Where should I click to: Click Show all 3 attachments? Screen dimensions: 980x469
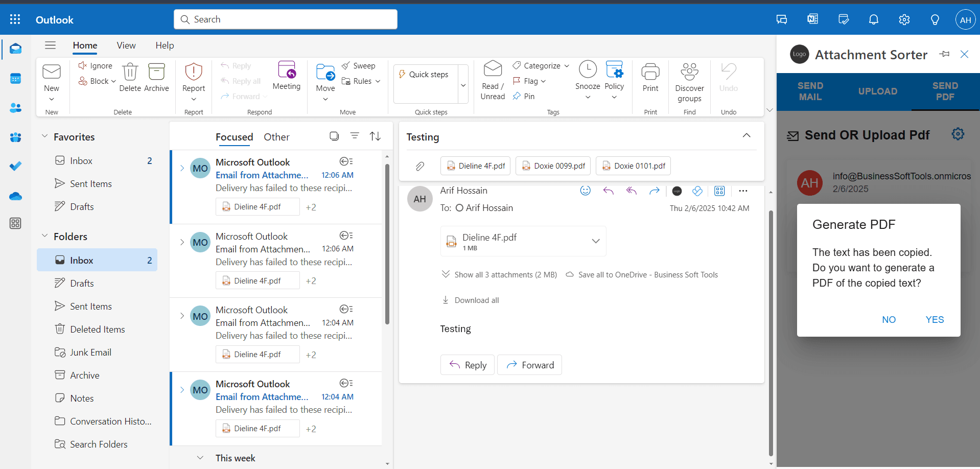(499, 275)
